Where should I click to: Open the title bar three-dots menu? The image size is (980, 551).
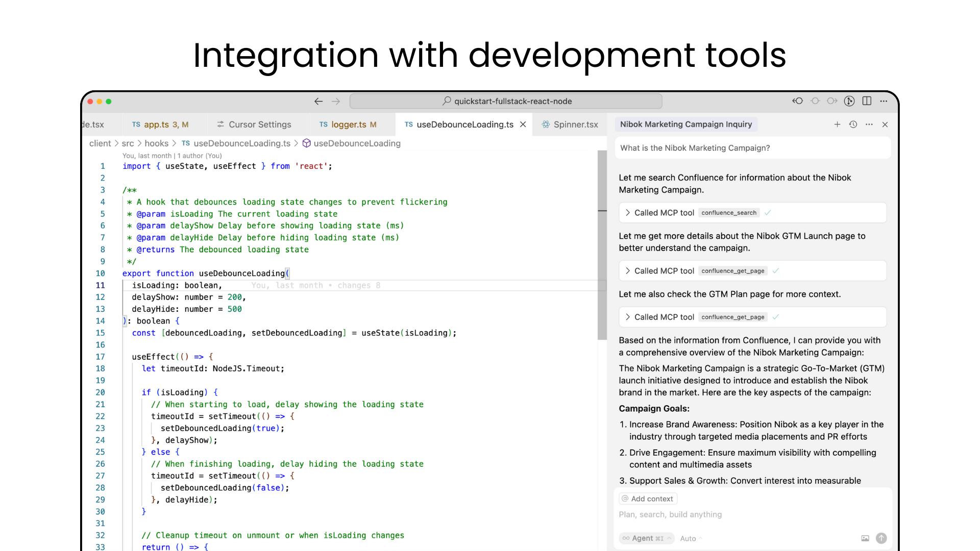884,101
